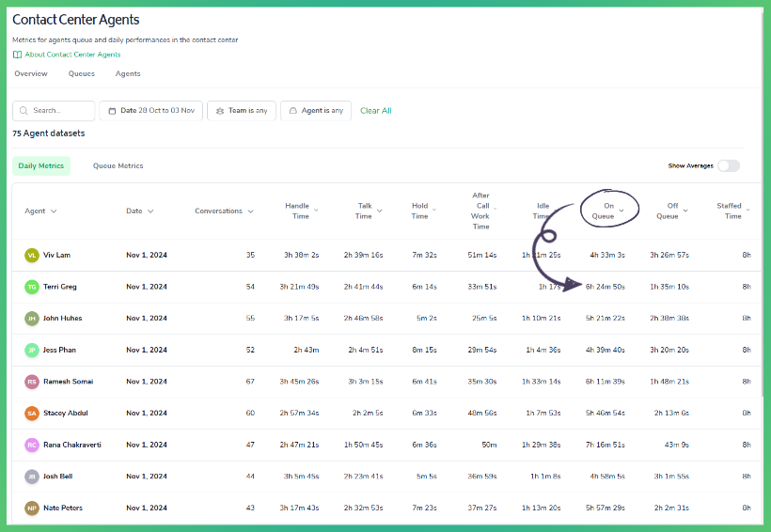This screenshot has width=771, height=532.
Task: Click Stacey Abdul's Talk Time 2h 2m 5s
Action: point(368,413)
